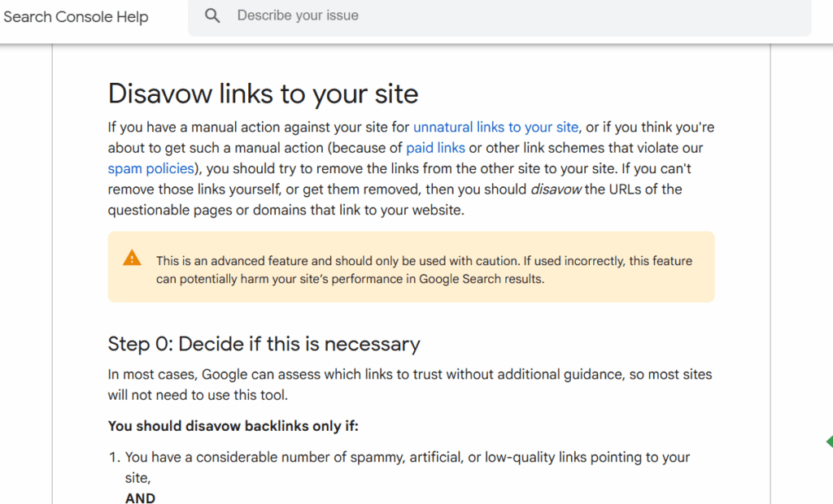Open the Search Console Help home title
833x504 pixels.
tap(76, 16)
